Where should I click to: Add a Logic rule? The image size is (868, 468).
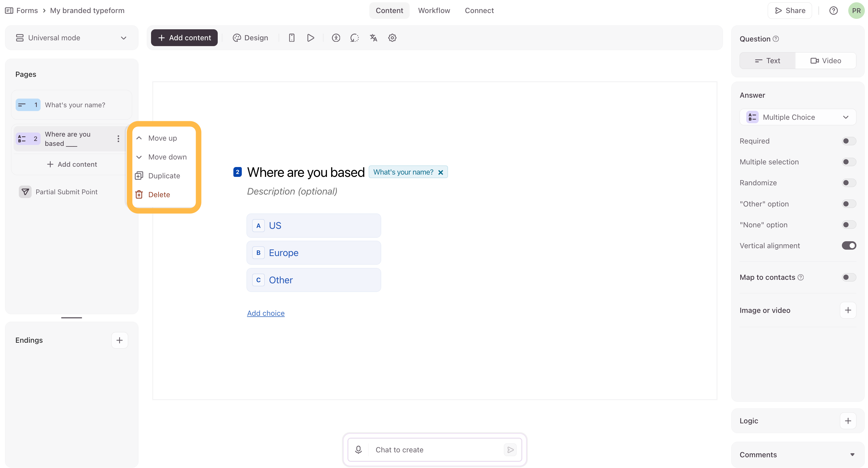pyautogui.click(x=848, y=420)
